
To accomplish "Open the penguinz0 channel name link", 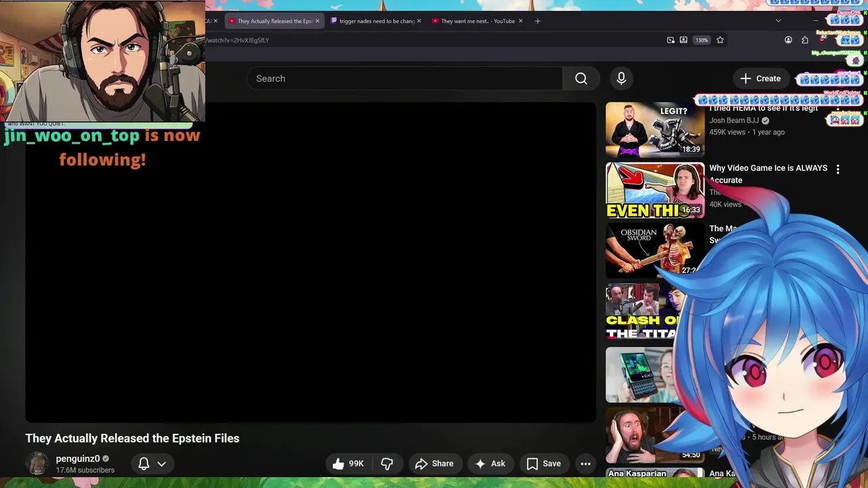I will (77, 459).
